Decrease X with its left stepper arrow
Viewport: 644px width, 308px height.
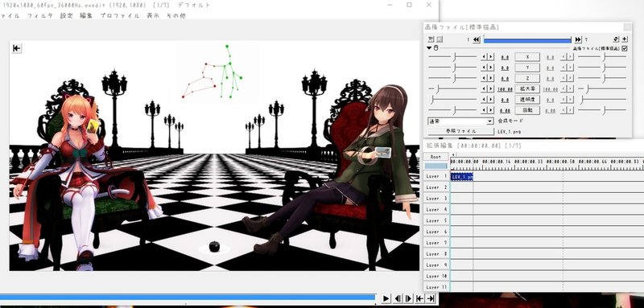(x=485, y=56)
